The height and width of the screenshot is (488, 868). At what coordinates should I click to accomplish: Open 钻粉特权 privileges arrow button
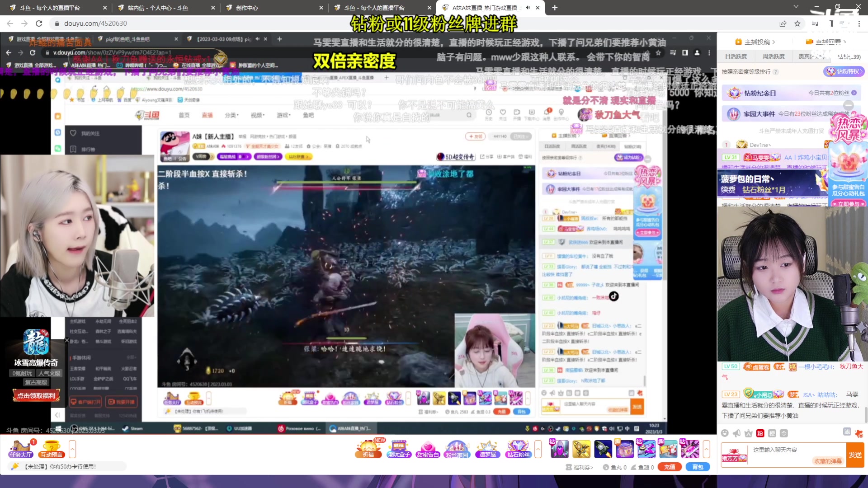coord(844,71)
